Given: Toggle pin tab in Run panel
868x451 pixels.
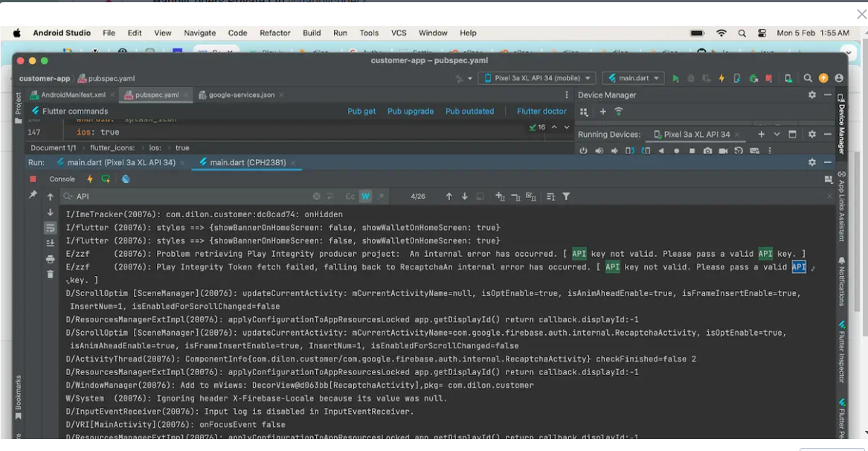Looking at the screenshot, I should [x=33, y=195].
